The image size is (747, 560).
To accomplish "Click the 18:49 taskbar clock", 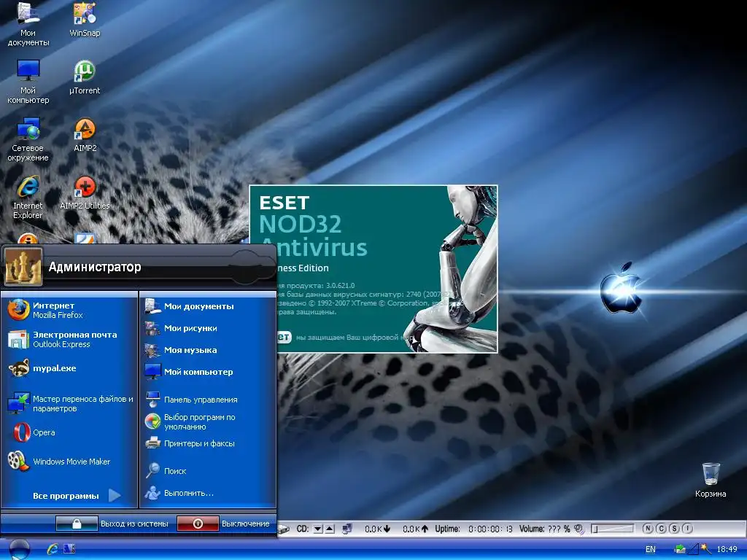I will click(x=727, y=549).
